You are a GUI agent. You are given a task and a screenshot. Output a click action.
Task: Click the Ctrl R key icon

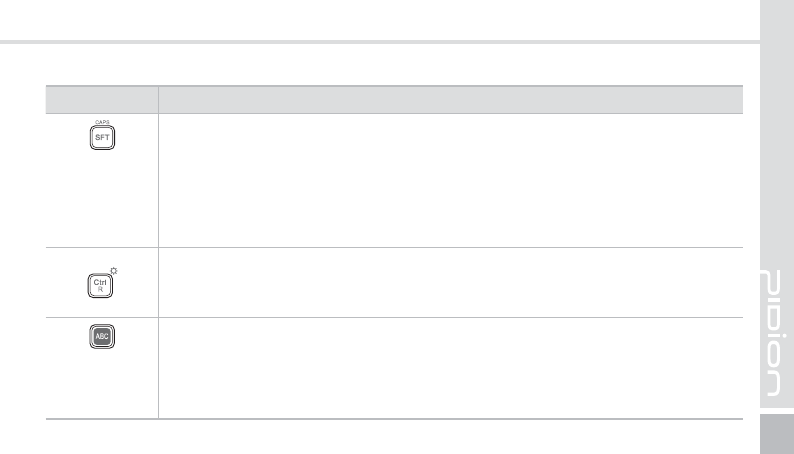click(x=101, y=285)
